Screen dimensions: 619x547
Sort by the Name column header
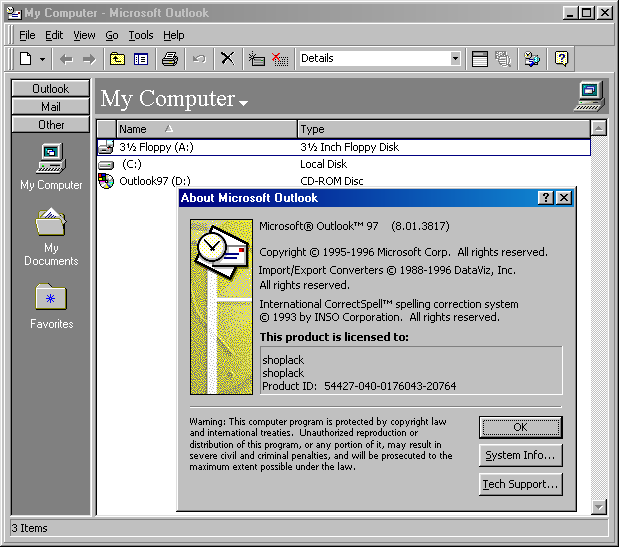(x=206, y=129)
